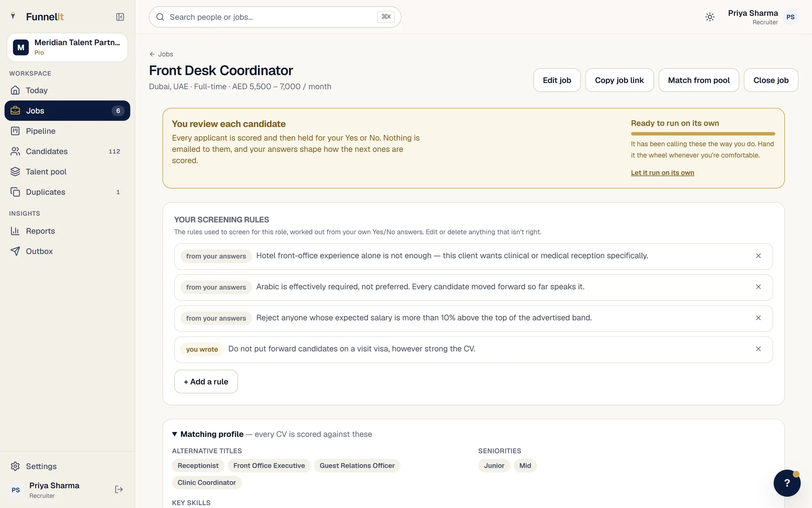Remove the visit visa rule
This screenshot has width=812, height=508.
(758, 349)
